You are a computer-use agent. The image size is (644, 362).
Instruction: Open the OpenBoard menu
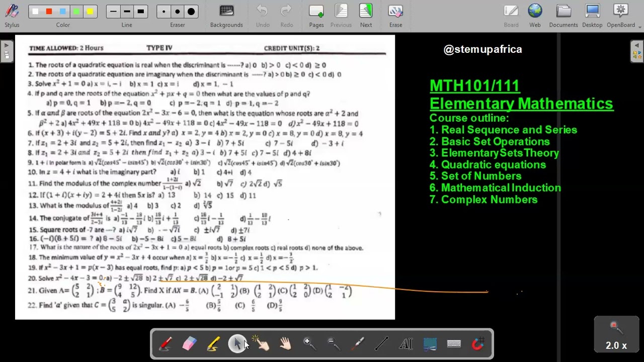pos(621,16)
